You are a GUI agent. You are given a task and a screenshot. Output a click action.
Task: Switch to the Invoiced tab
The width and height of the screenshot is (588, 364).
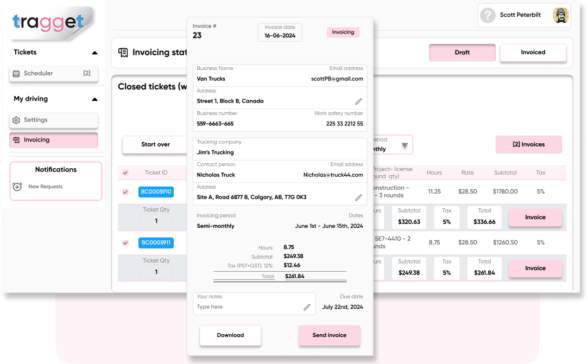coord(533,53)
